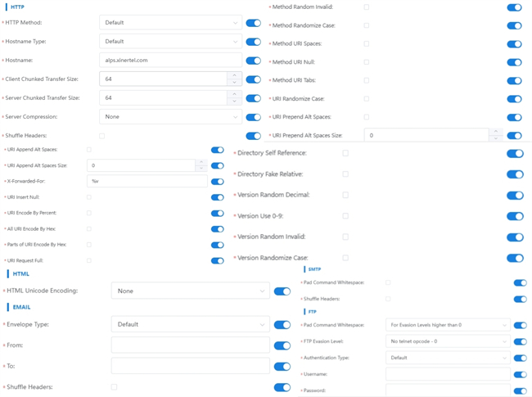Toggle the HTTP Method switch
This screenshot has height=397, width=532.
[x=253, y=23]
